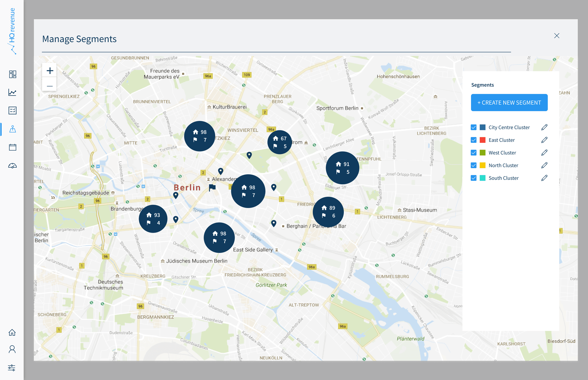Select the checklist icon in the sidebar

13,110
